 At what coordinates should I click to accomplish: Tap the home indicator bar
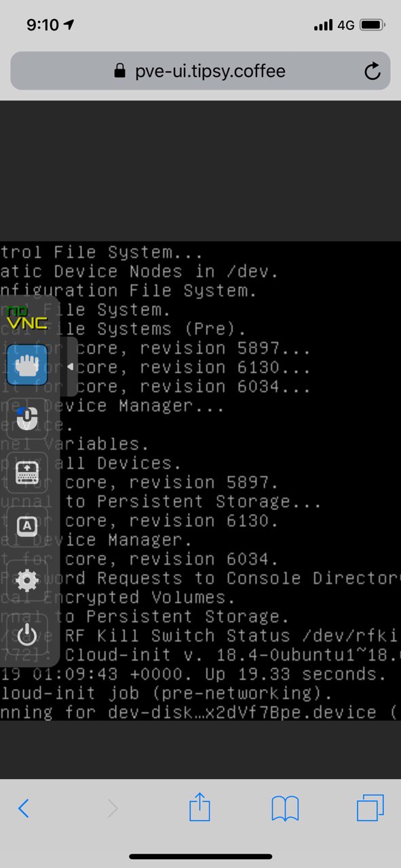pos(201,856)
